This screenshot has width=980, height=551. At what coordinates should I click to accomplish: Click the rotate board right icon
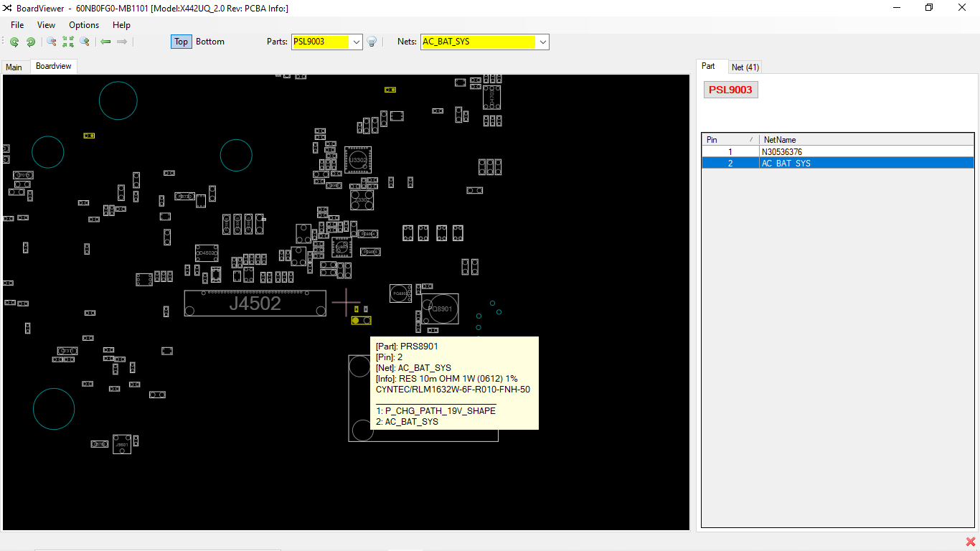(x=31, y=42)
